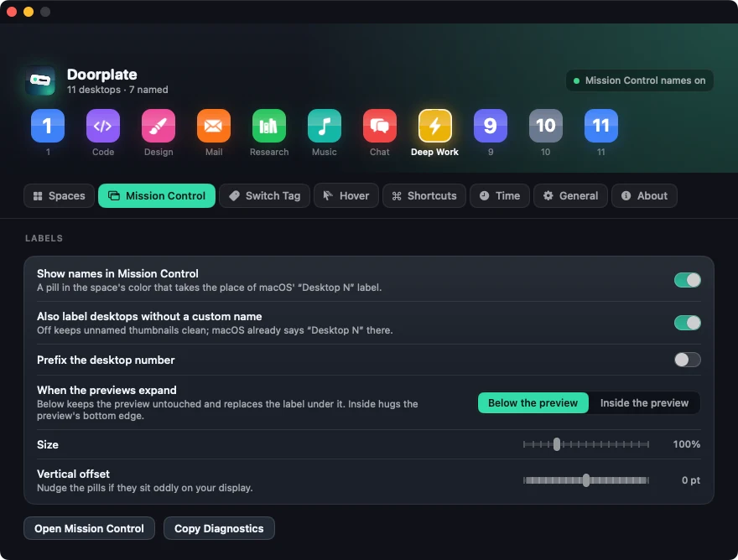Viewport: 738px width, 560px height.
Task: Open the Spaces tab
Action: click(x=60, y=196)
